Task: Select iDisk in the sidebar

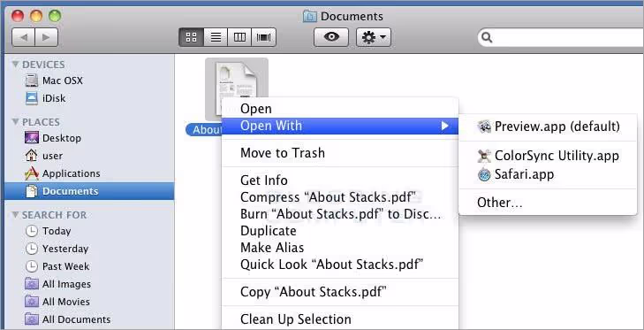Action: coord(89,98)
